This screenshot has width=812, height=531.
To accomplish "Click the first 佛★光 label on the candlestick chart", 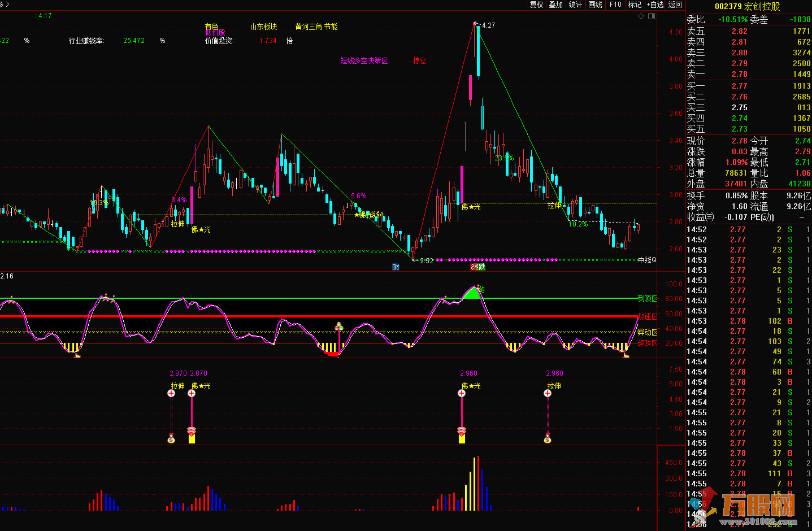I will [x=201, y=229].
